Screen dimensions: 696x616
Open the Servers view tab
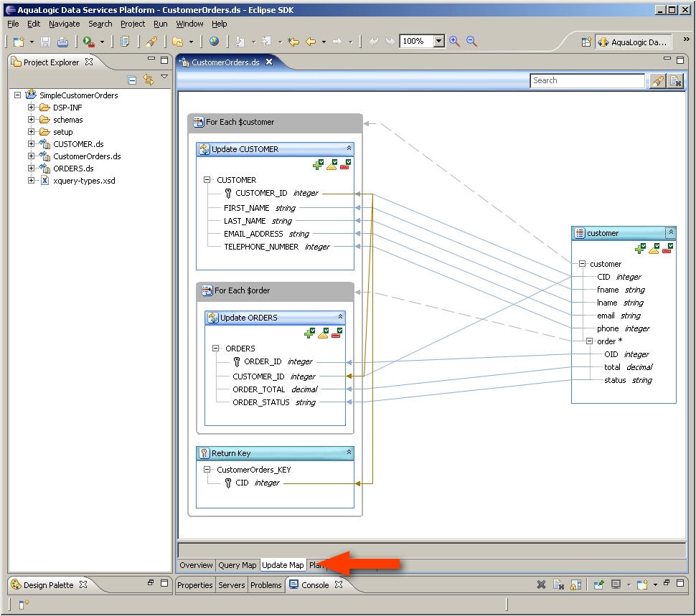click(232, 585)
